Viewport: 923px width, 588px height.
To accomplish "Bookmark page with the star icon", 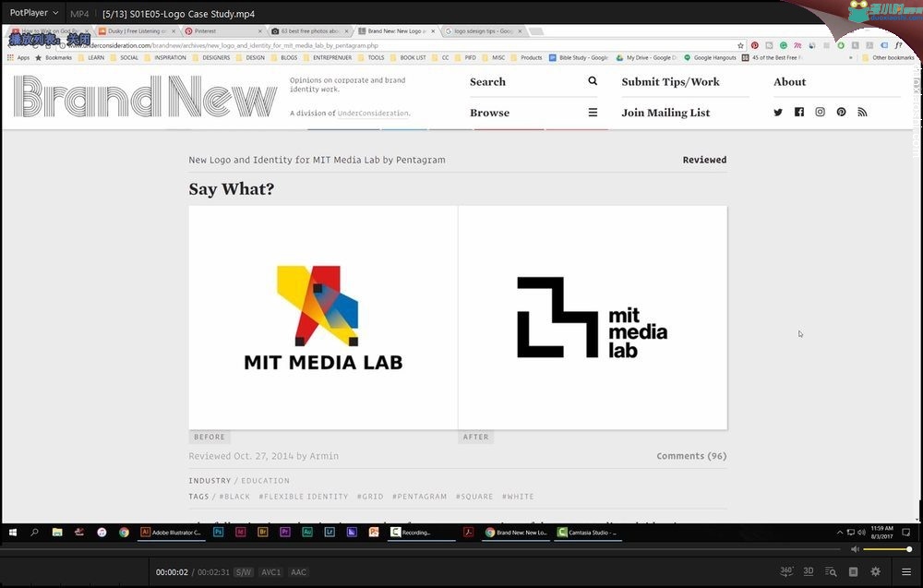I will (x=740, y=45).
